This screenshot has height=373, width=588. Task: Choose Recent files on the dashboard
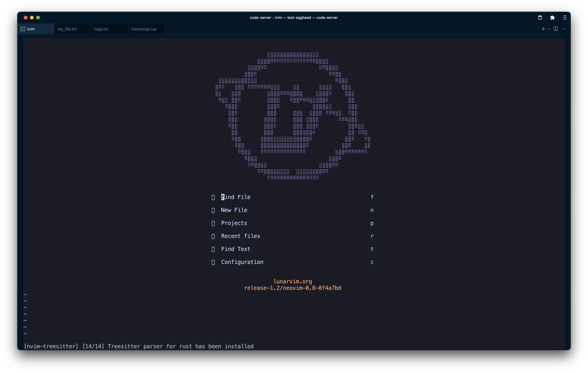tap(240, 236)
